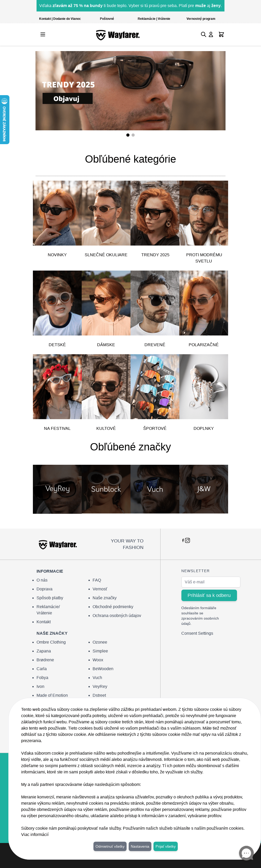The height and width of the screenshot is (868, 261).
Task: Open the VeyRey brand tile
Action: tap(57, 489)
